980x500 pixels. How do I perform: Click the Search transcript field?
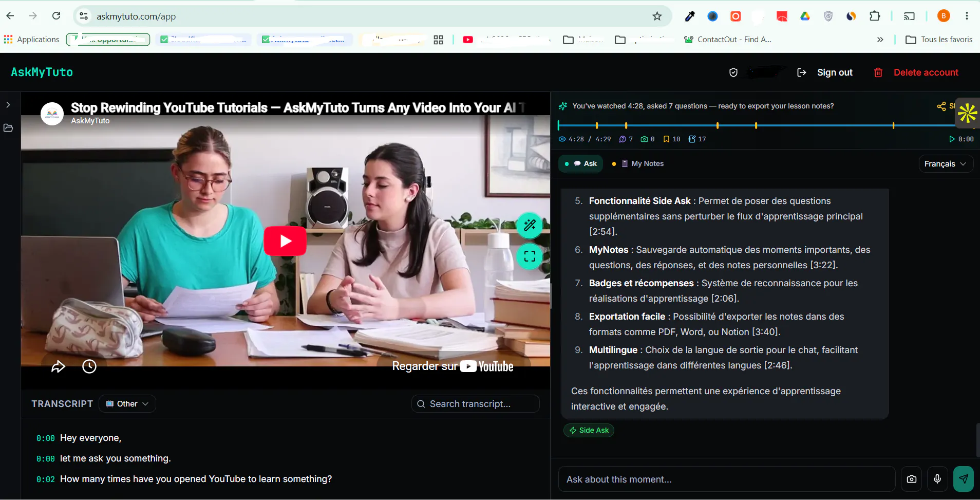pos(476,404)
